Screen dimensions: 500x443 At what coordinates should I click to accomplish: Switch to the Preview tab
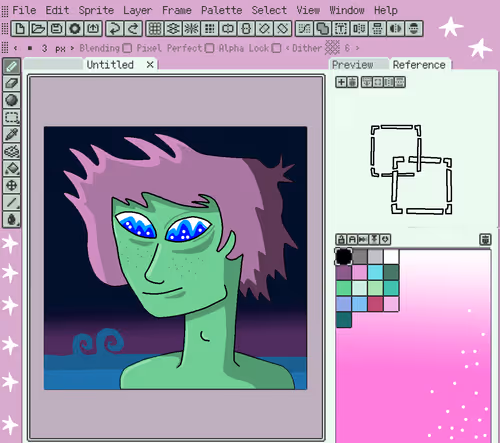353,65
